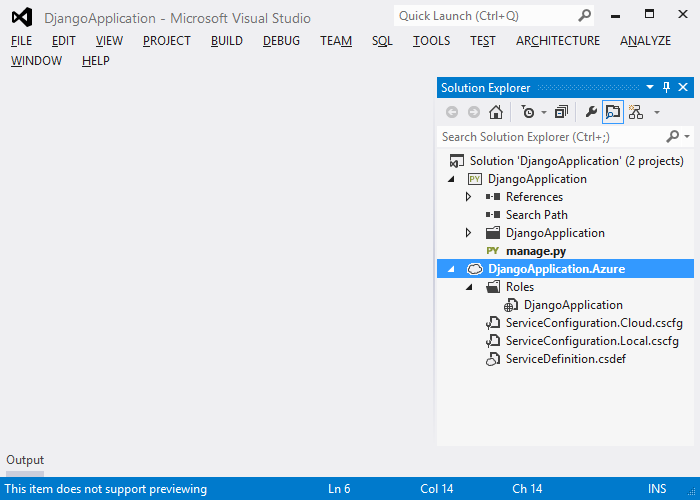Click the Back arrow in Solution Explorer toolbar

tap(452, 112)
